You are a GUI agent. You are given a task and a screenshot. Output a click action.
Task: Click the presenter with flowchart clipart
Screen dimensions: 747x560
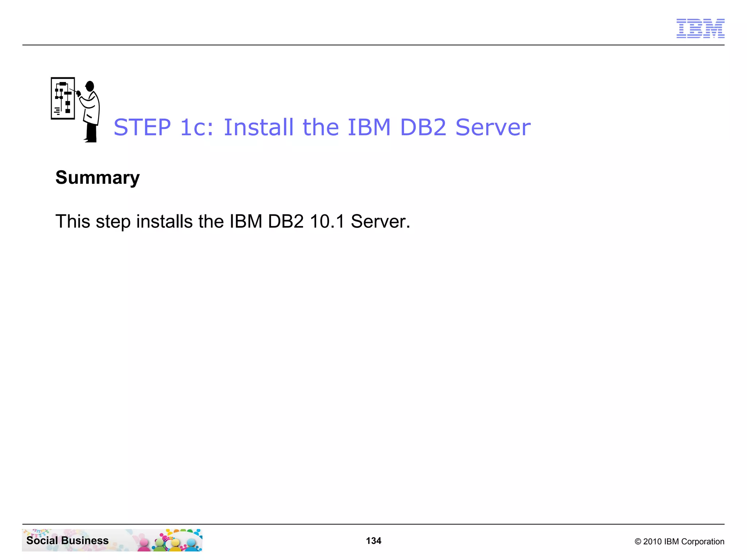pyautogui.click(x=76, y=110)
